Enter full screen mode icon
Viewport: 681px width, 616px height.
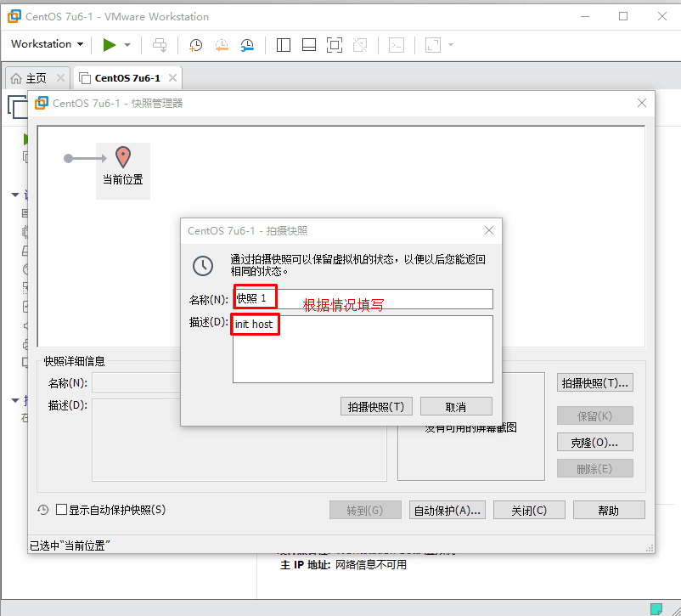tap(335, 45)
